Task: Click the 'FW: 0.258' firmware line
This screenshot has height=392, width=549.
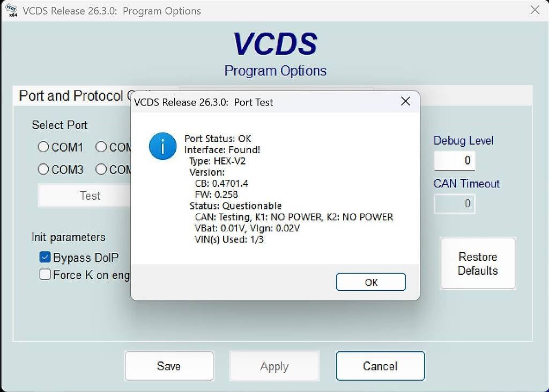Action: [x=217, y=194]
